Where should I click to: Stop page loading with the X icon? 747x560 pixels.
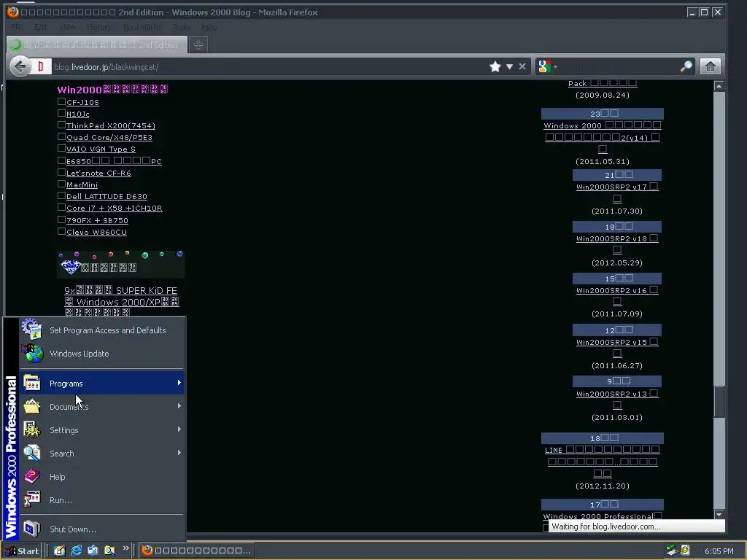coord(522,66)
